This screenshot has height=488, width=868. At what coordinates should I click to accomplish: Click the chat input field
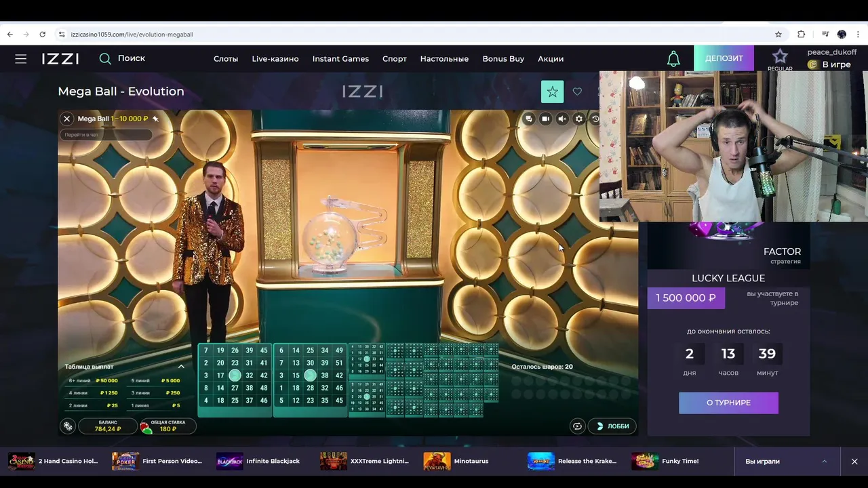pos(106,135)
